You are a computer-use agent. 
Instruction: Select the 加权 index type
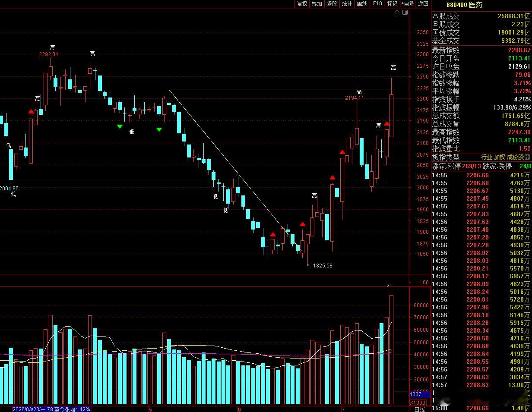click(500, 157)
